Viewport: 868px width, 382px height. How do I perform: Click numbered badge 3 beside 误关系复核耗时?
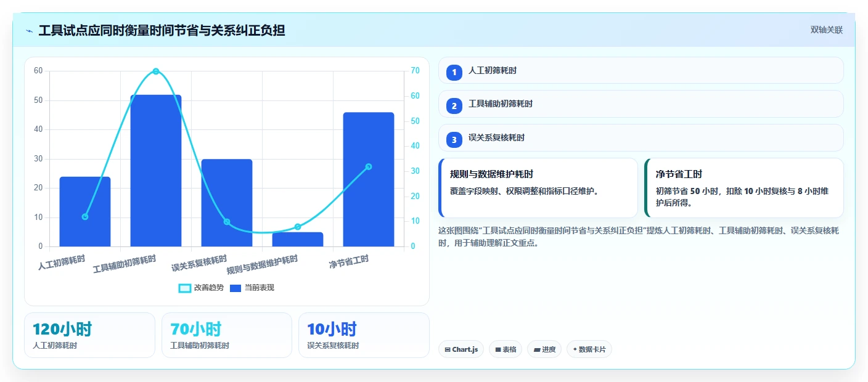pyautogui.click(x=454, y=140)
